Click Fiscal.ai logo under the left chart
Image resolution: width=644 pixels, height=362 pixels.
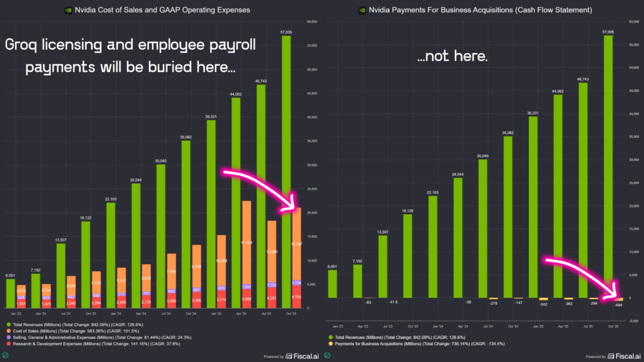coord(303,356)
